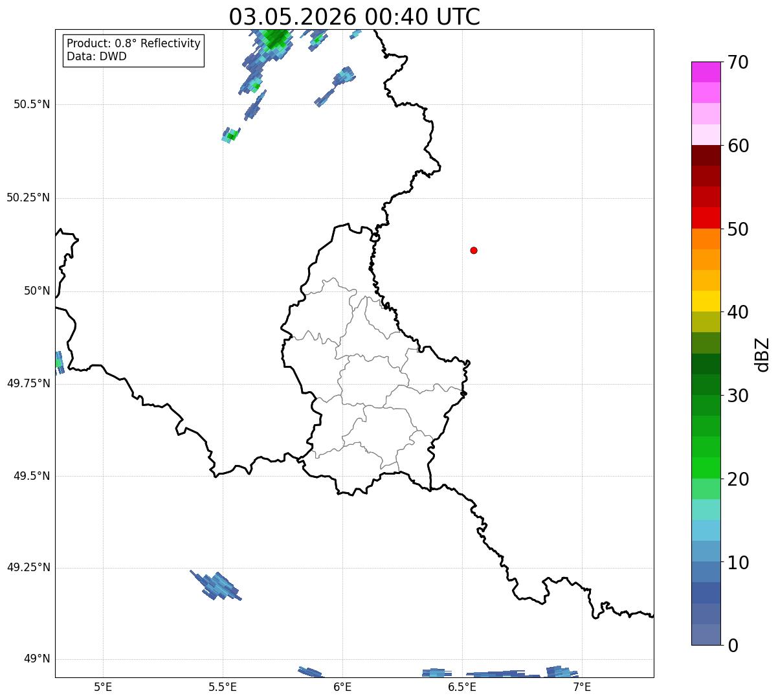Click the red station marker dot

click(x=474, y=250)
